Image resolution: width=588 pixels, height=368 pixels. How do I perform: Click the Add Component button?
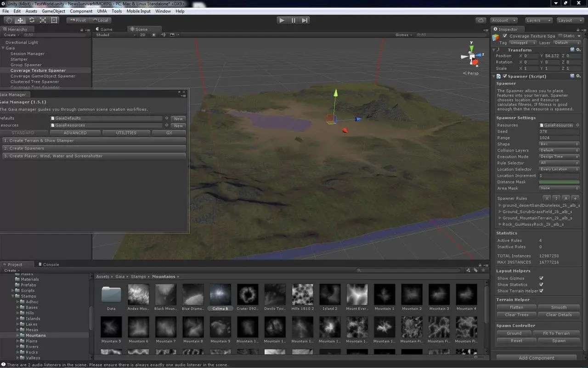point(536,358)
